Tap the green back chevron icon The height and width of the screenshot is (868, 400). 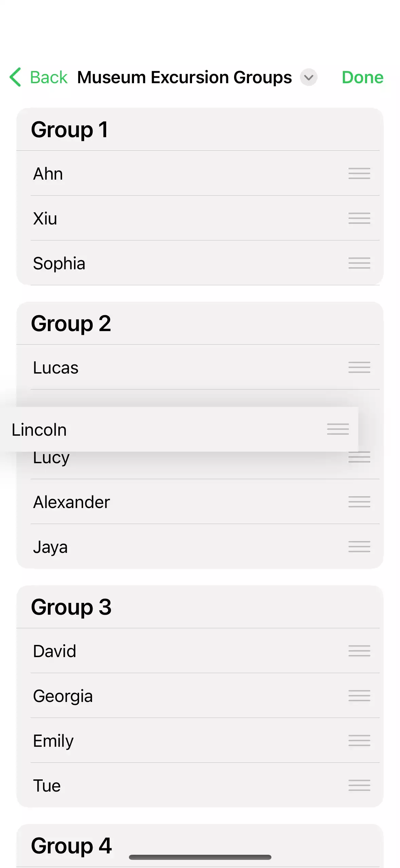16,77
